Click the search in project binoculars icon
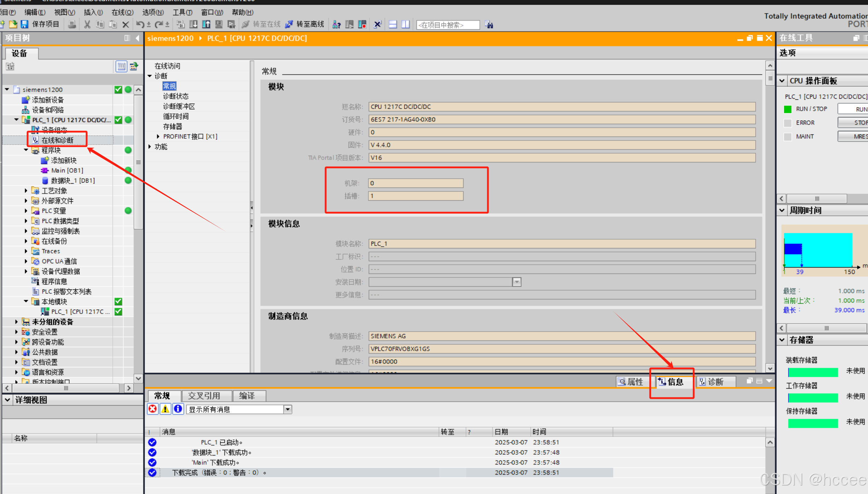The image size is (868, 494). 489,24
